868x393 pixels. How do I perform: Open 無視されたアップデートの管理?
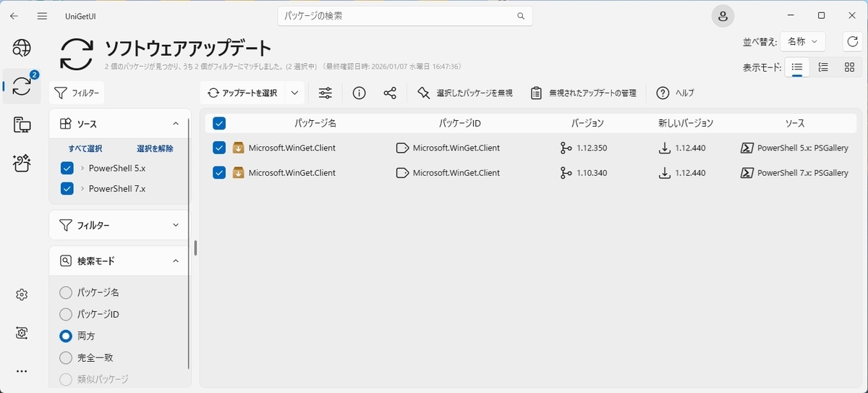click(583, 93)
